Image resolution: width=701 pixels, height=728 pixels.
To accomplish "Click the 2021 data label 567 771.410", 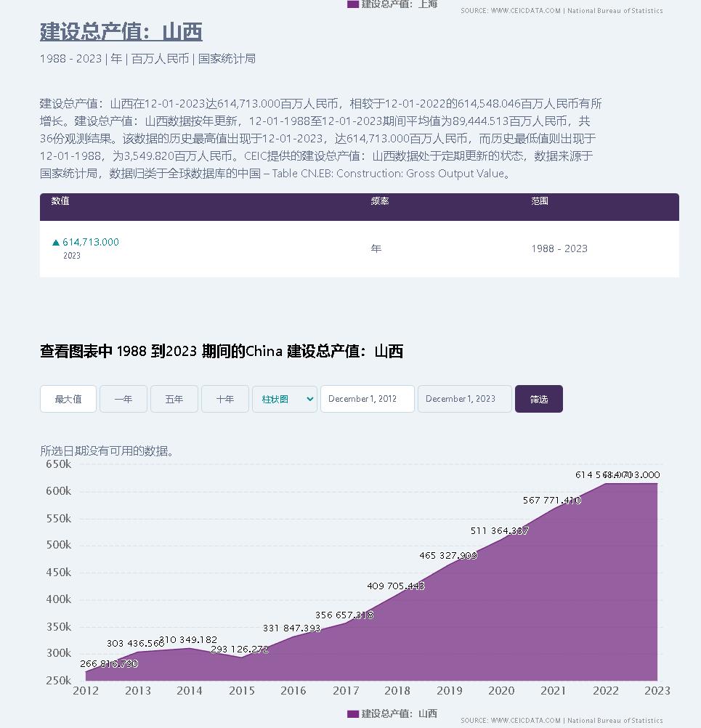I will point(552,500).
